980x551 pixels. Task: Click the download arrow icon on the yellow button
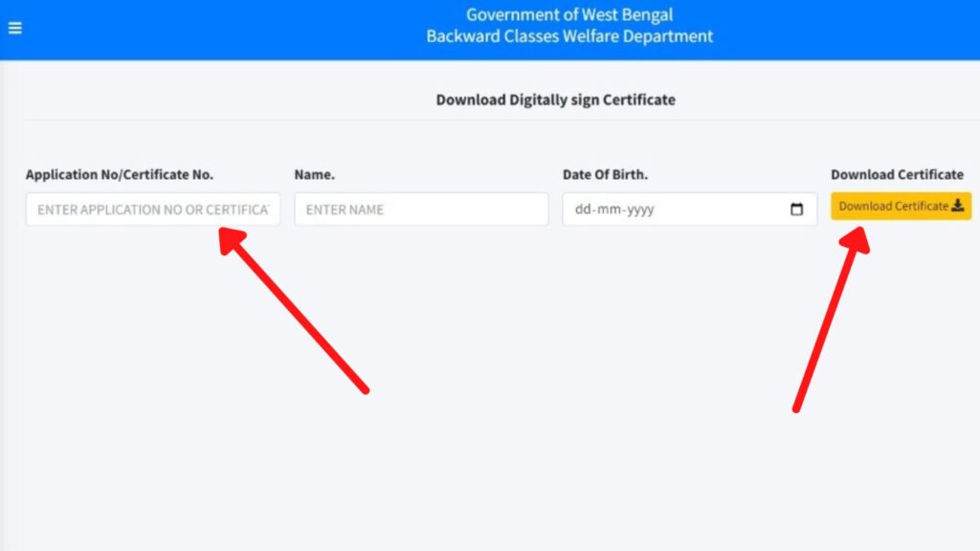coord(957,206)
